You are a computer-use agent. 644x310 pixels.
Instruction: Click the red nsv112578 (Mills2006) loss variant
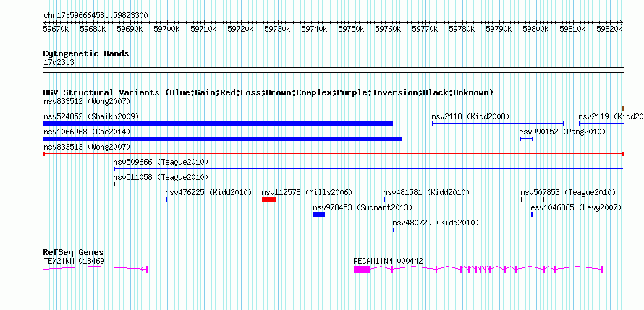pyautogui.click(x=269, y=199)
